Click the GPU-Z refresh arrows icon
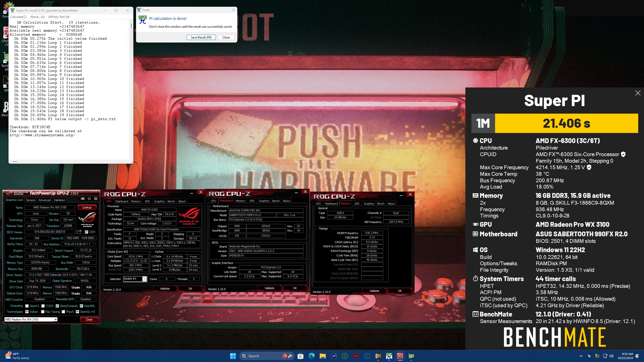The height and width of the screenshot is (362, 644). tap(89, 199)
